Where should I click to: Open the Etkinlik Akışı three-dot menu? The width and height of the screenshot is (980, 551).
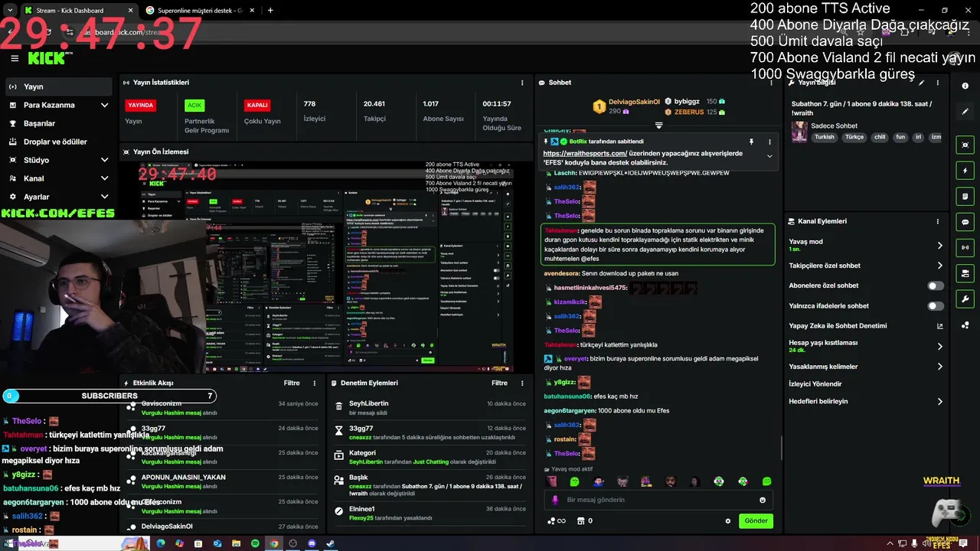(314, 383)
